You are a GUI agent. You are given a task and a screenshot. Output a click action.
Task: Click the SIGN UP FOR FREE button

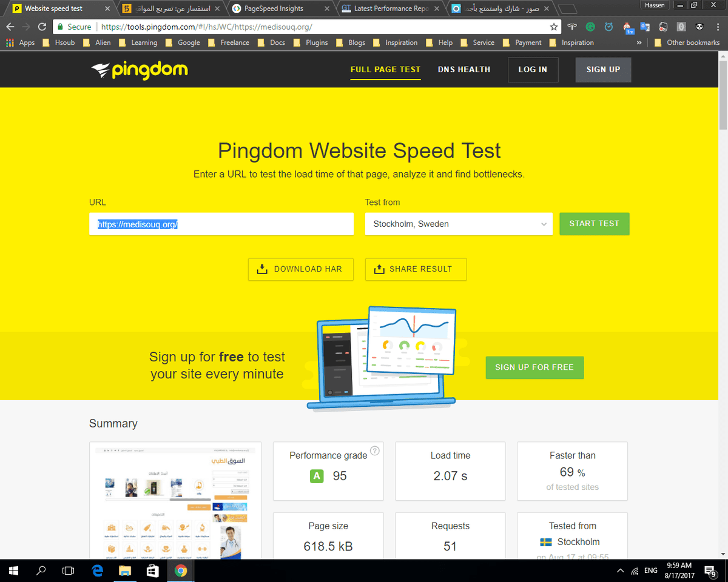[534, 367]
